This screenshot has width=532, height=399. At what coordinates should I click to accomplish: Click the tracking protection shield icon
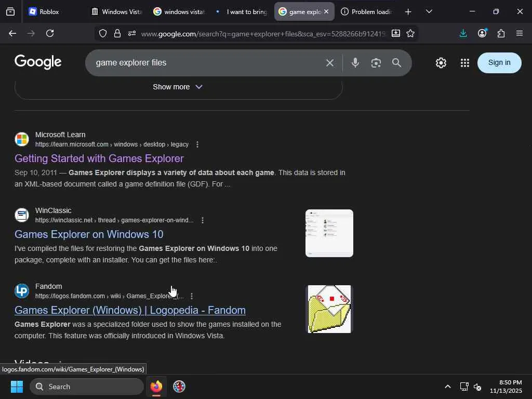(x=103, y=33)
